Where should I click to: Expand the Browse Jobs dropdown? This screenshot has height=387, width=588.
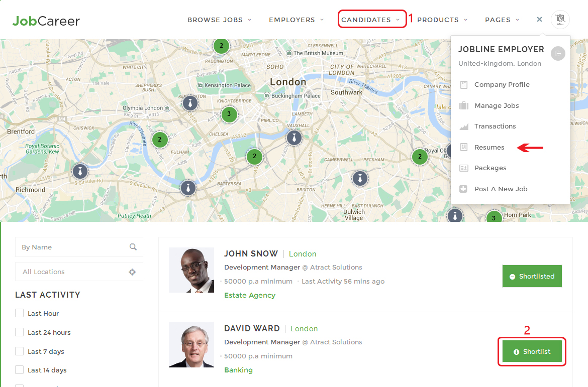pyautogui.click(x=219, y=20)
